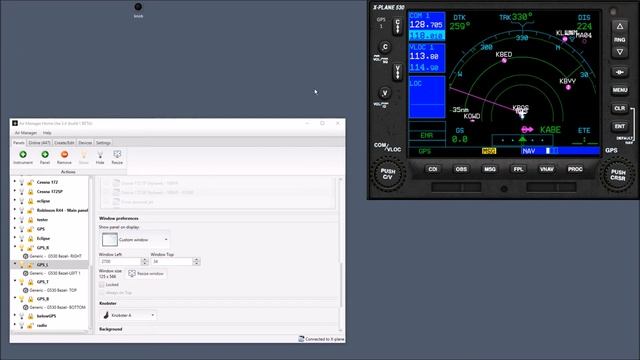This screenshot has height=360, width=640.
Task: Click the OBS button on GPS
Action: pos(461,169)
